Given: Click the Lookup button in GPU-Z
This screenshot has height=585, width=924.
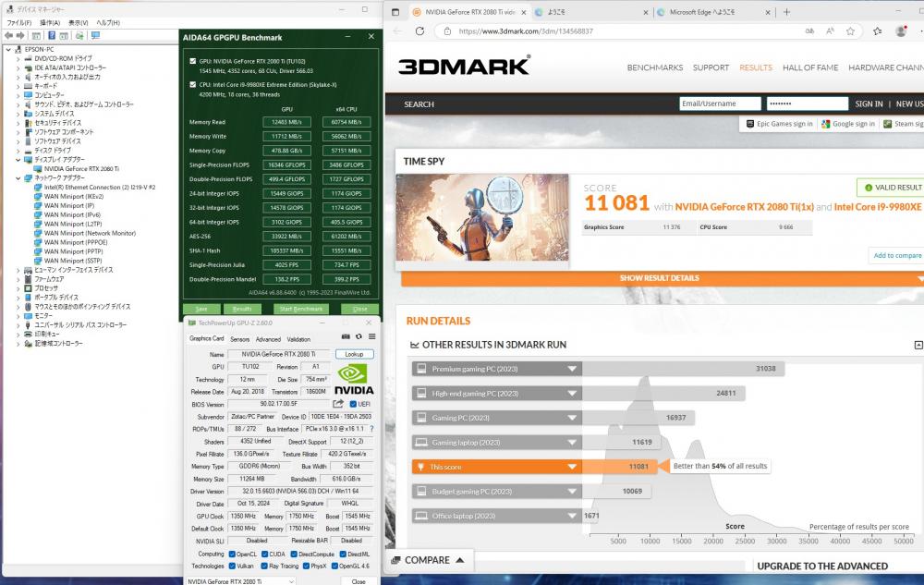Looking at the screenshot, I should pyautogui.click(x=354, y=354).
